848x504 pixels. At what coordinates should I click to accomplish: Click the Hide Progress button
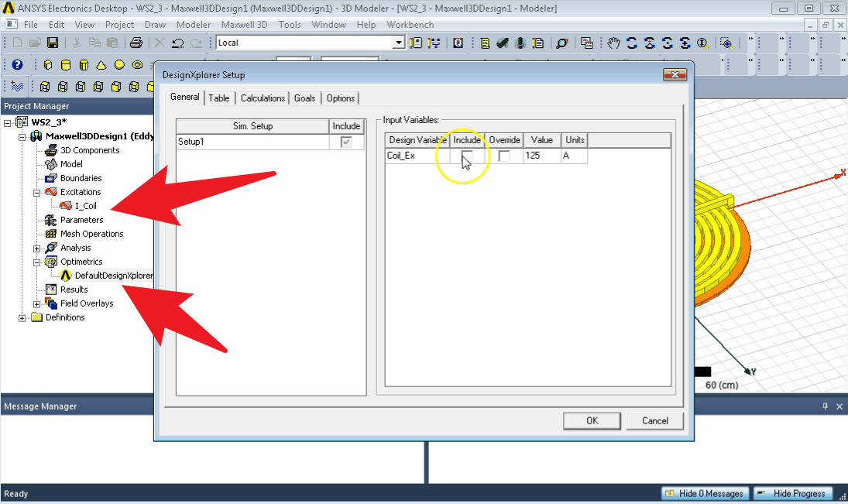coord(793,493)
